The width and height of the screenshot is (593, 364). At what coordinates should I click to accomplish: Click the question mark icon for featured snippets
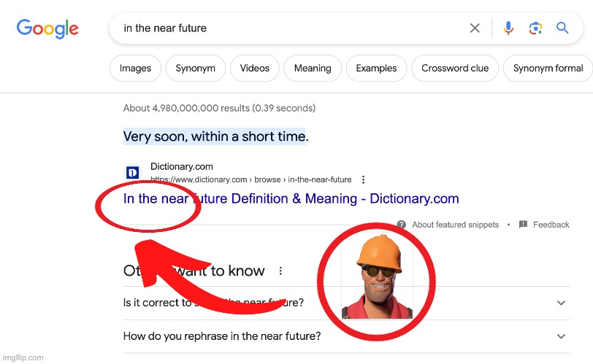point(401,225)
